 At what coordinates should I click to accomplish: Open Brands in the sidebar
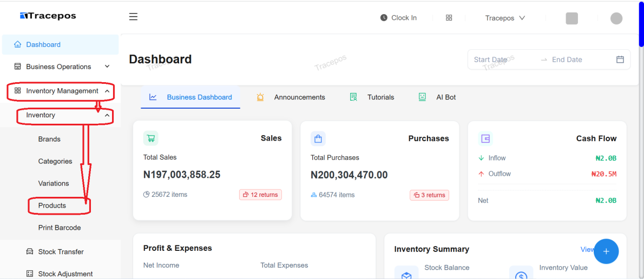coord(49,139)
